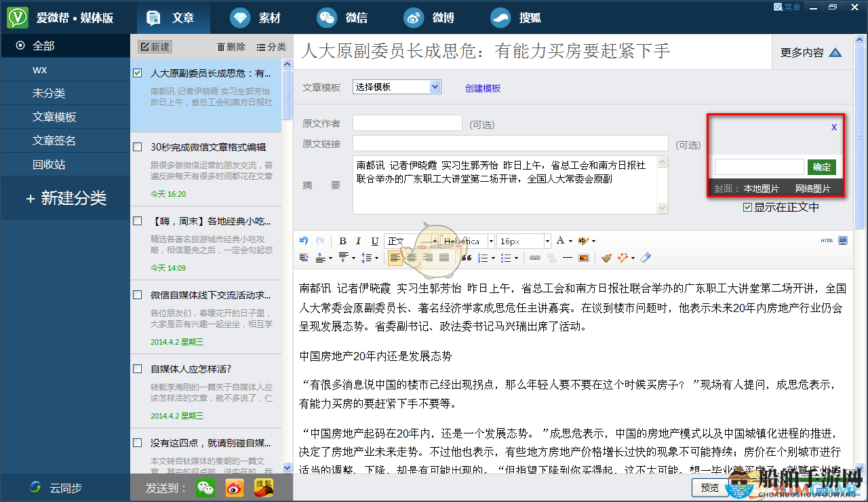Justify text alignment
This screenshot has height=502, width=868.
point(444,258)
